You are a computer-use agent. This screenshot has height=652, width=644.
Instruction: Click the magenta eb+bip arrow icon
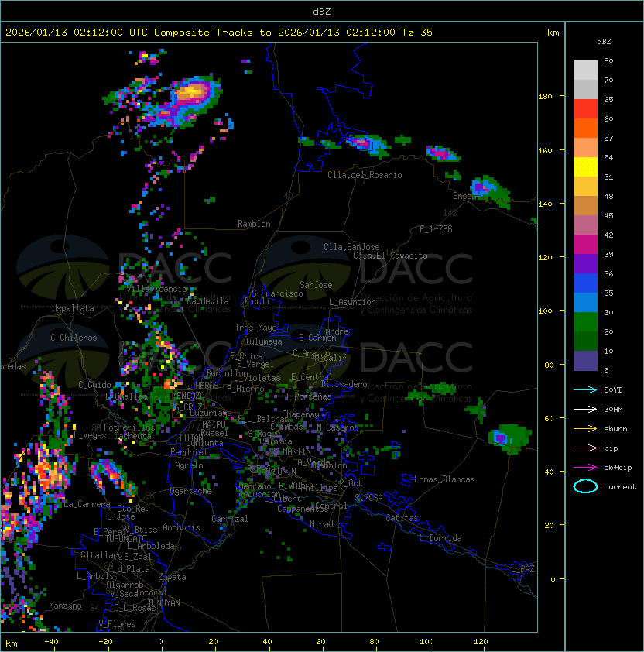pos(585,467)
